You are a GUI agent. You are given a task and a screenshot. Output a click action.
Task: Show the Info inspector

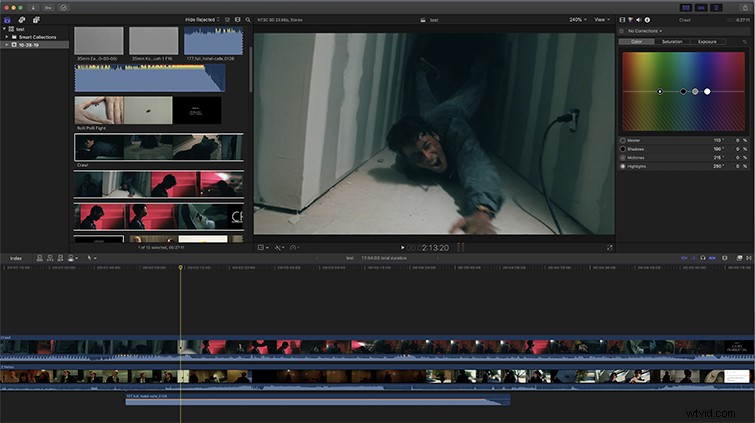tap(647, 20)
